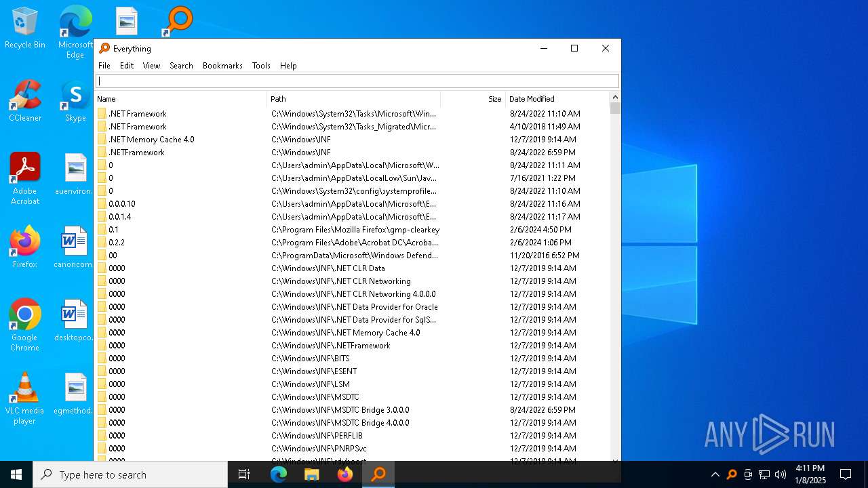Open Google Chrome desktop shortcut
Viewport: 868px width, 488px height.
click(25, 325)
